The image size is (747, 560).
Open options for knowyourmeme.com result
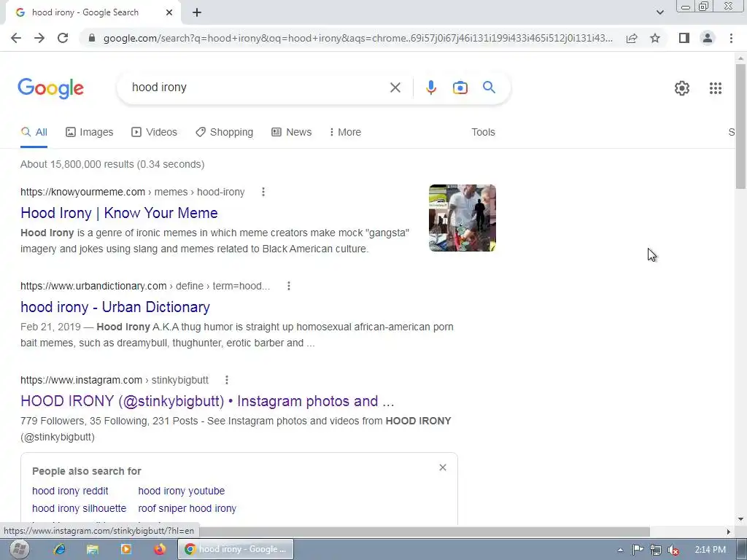(x=263, y=192)
